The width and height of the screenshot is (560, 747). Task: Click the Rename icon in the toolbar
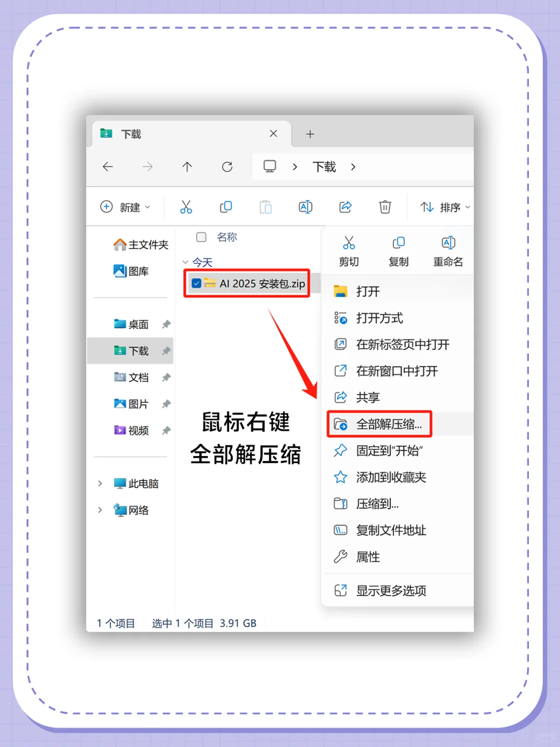click(305, 206)
